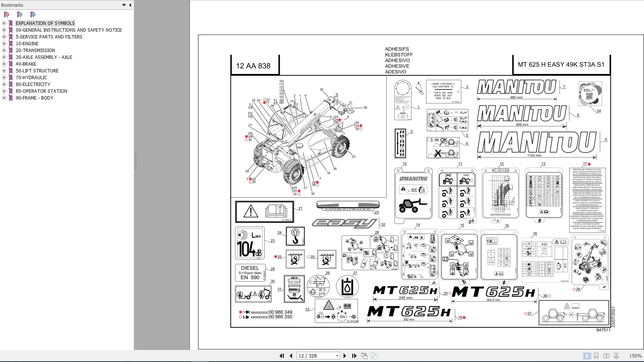The height and width of the screenshot is (362, 644).
Task: Go to the first page
Action: tap(282, 356)
